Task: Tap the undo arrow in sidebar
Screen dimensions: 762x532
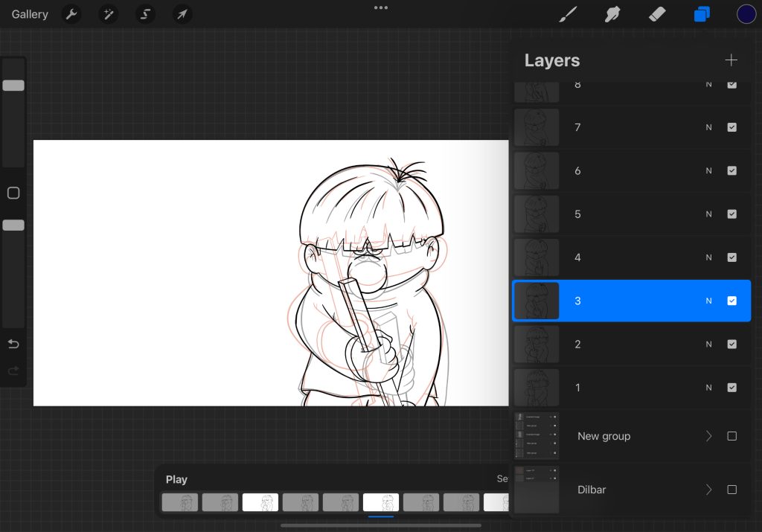Action: 13,344
